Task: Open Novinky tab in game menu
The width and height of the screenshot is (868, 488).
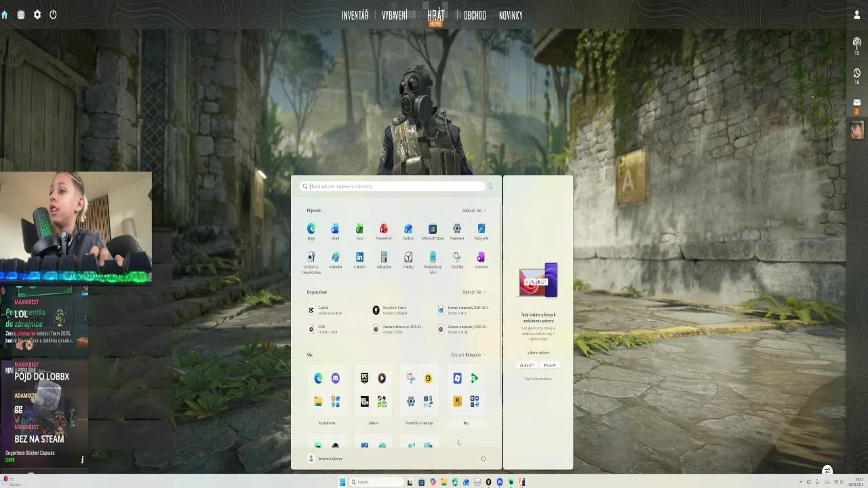Action: click(x=511, y=15)
